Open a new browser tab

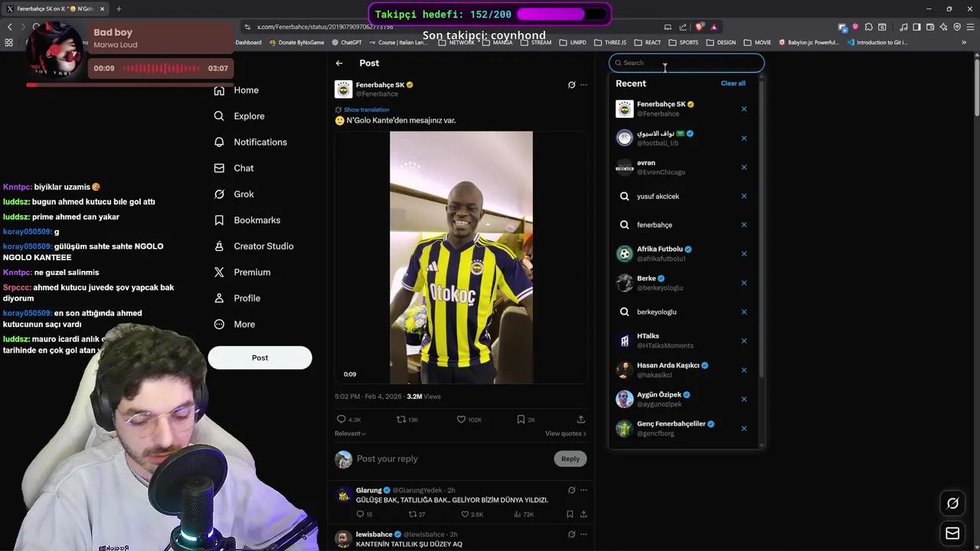point(119,9)
